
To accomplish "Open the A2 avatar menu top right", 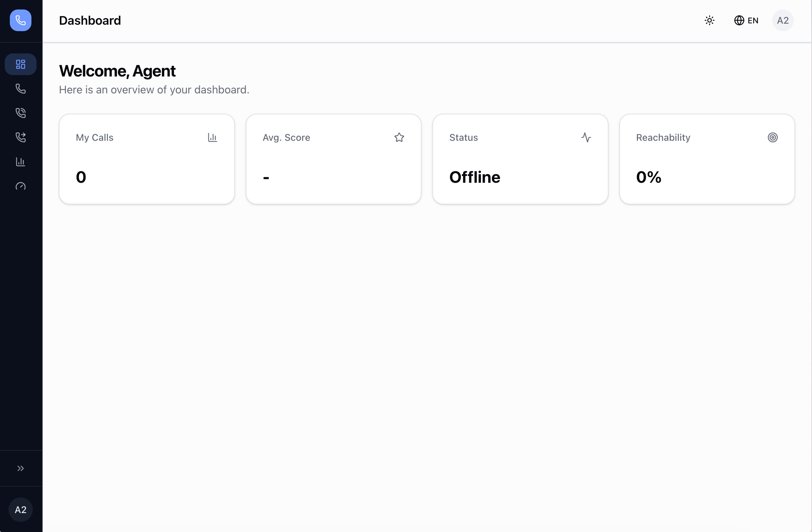I will point(783,20).
